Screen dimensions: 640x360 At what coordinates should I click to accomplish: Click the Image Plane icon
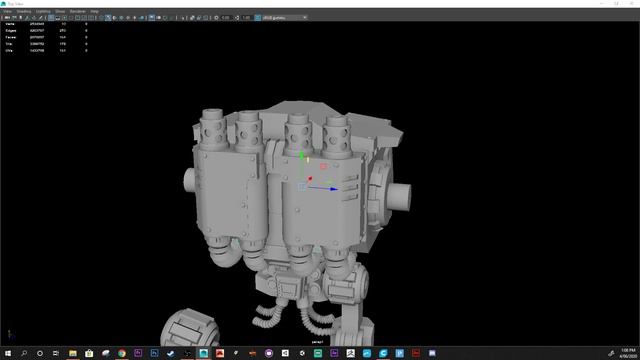coord(33,18)
